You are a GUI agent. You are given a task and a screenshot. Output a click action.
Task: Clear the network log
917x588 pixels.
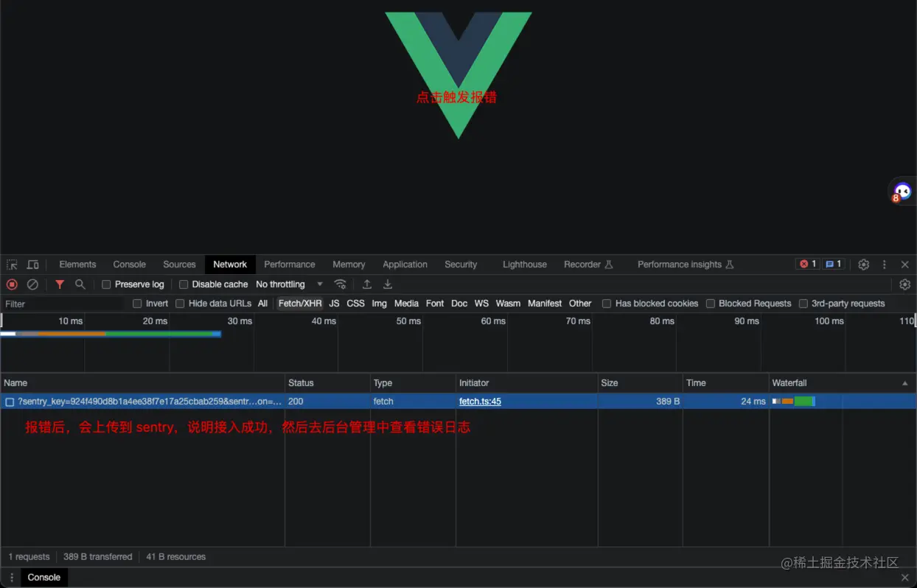click(x=32, y=284)
